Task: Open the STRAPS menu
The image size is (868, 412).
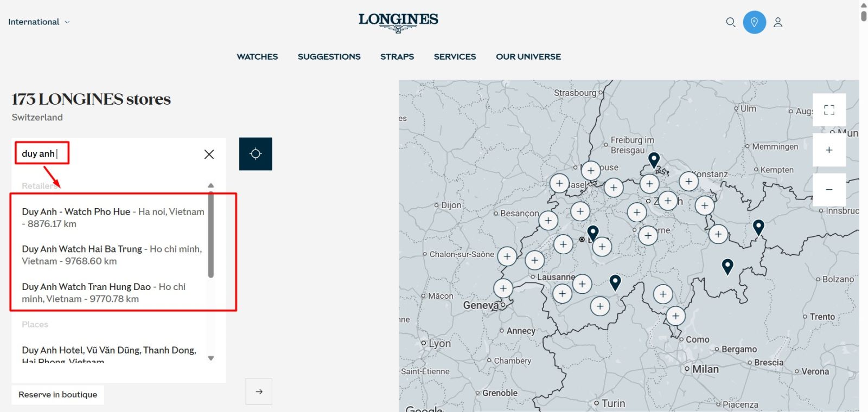Action: point(397,56)
